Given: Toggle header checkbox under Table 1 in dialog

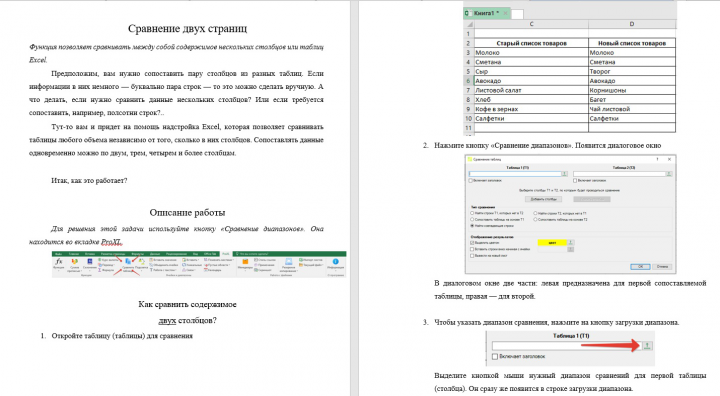Looking at the screenshot, I should tap(471, 181).
